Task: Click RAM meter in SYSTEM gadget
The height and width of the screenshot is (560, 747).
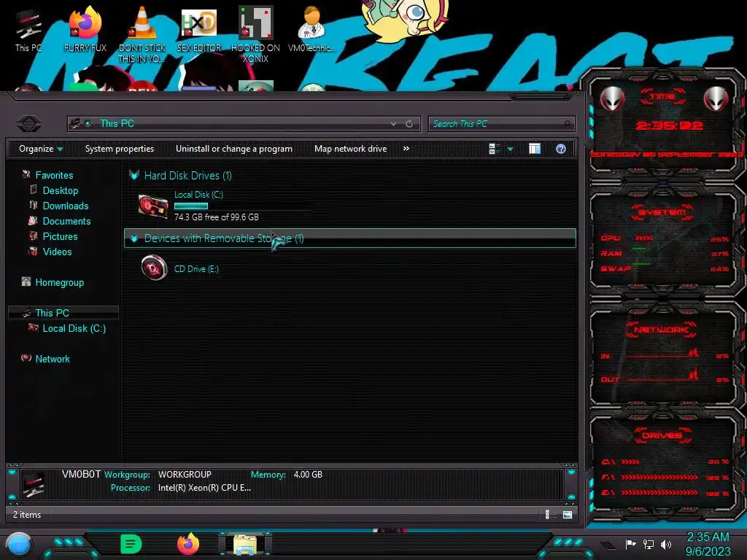Action: pyautogui.click(x=665, y=253)
